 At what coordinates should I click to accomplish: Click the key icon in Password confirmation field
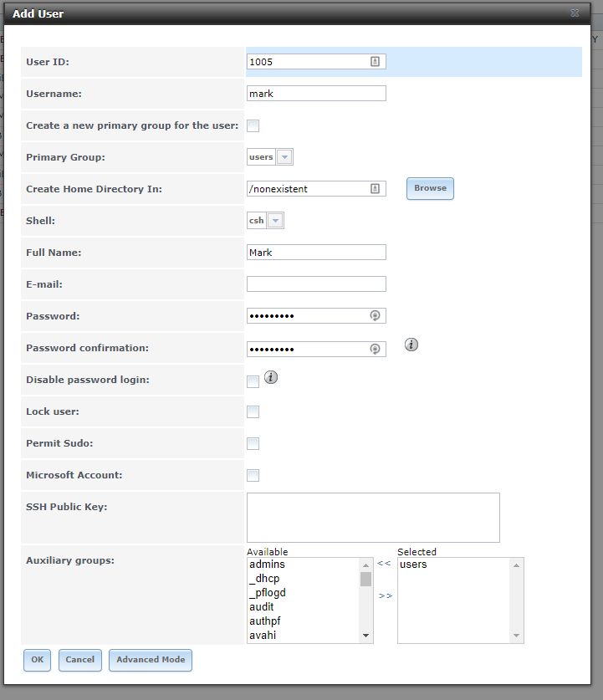[x=375, y=349]
